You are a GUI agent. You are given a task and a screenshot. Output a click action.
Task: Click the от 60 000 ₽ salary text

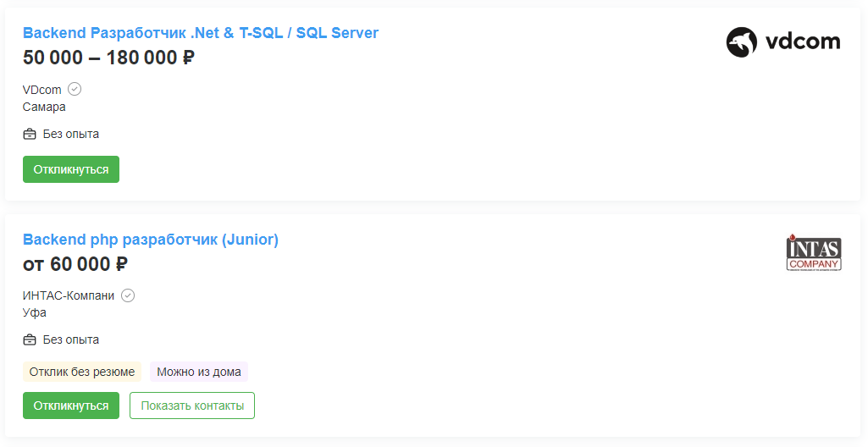[x=75, y=264]
